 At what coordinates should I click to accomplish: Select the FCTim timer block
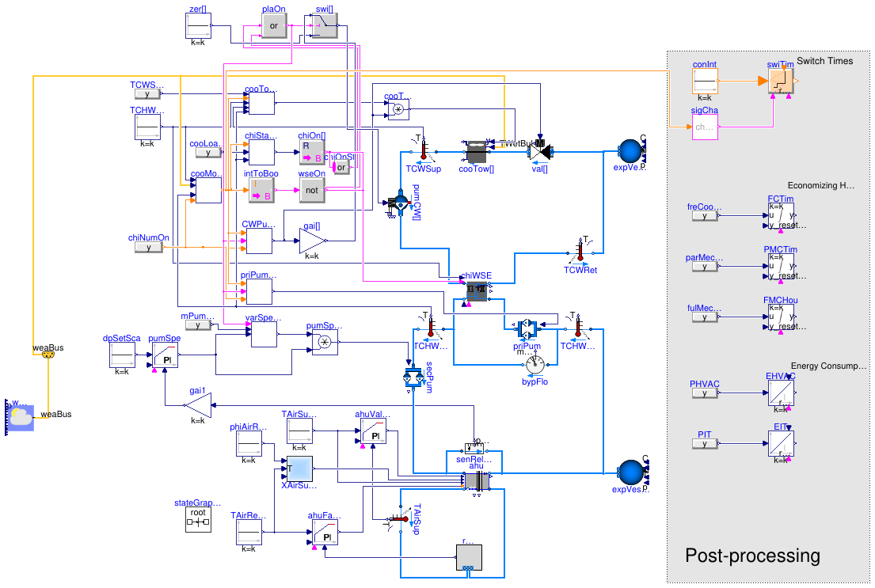click(x=782, y=215)
